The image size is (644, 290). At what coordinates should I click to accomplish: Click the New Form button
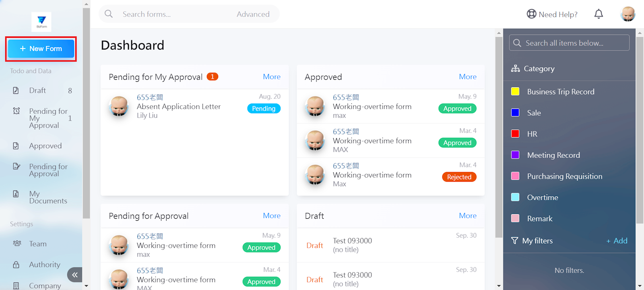point(41,49)
